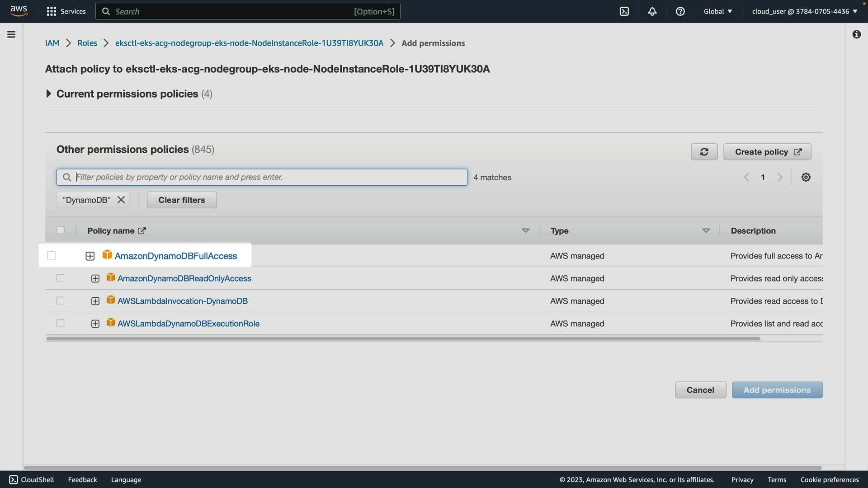This screenshot has width=868, height=488.
Task: Toggle the side navigation hamburger menu
Action: click(x=11, y=34)
